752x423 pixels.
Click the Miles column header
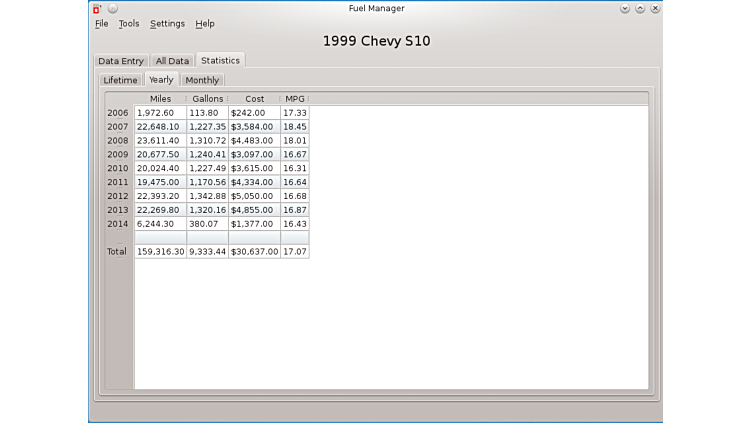[160, 99]
